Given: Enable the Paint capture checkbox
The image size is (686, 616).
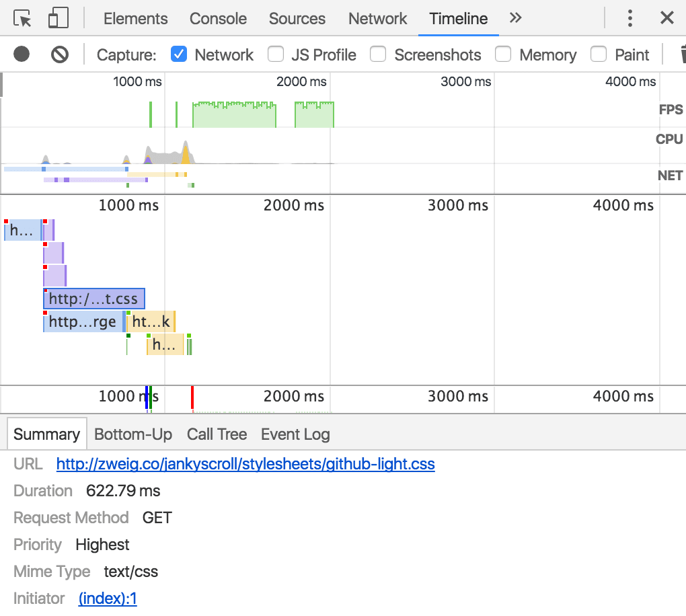Looking at the screenshot, I should point(598,54).
